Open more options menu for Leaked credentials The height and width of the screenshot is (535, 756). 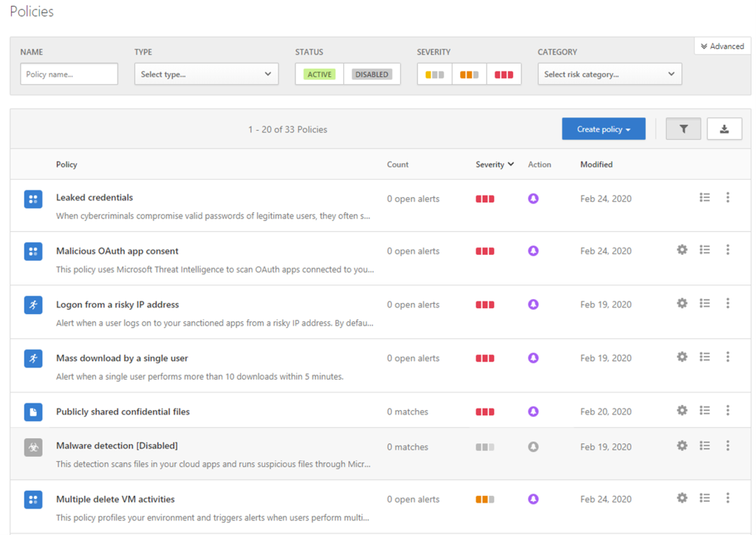[x=728, y=197]
